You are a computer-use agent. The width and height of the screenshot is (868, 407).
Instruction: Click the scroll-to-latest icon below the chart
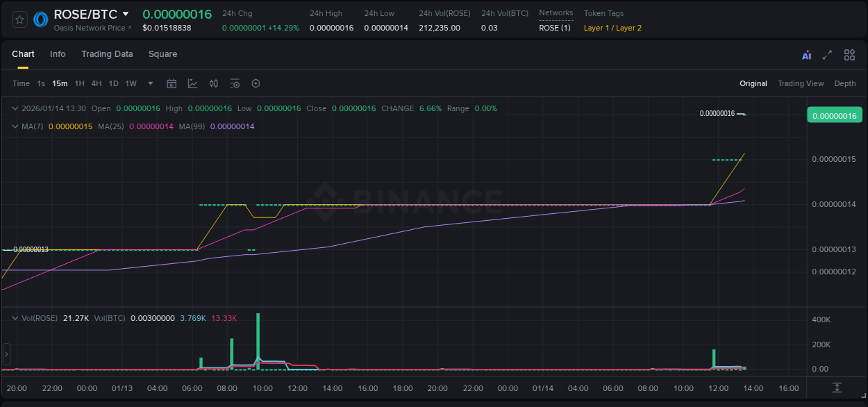tap(835, 389)
